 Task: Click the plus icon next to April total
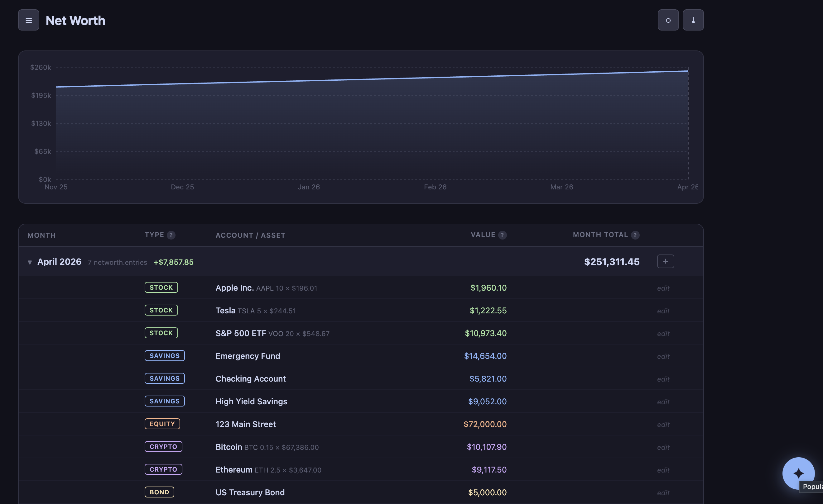(665, 261)
